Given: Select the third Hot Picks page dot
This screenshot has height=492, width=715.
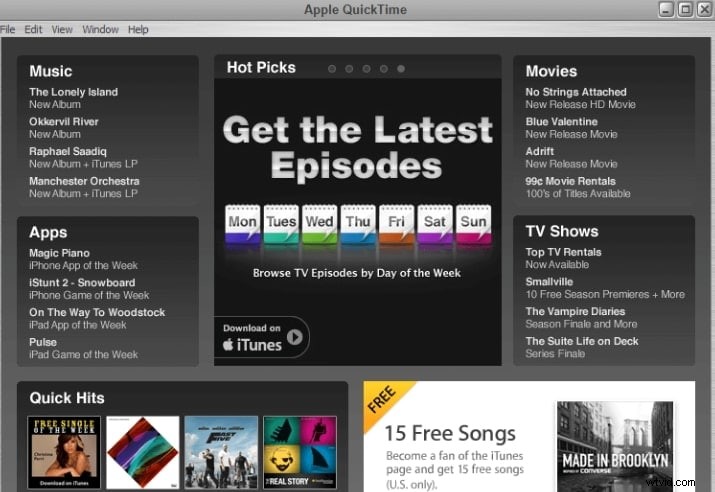Looking at the screenshot, I should click(367, 69).
